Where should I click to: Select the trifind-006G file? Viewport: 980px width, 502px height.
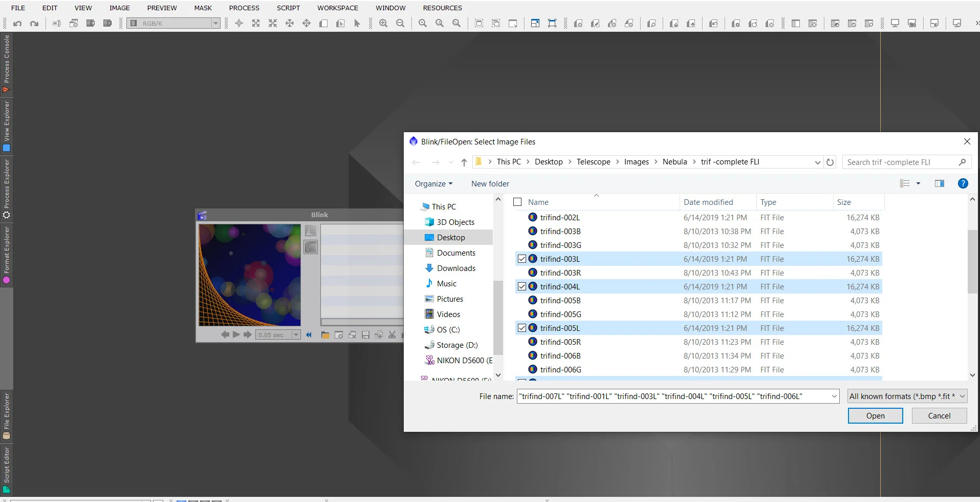[699, 369]
